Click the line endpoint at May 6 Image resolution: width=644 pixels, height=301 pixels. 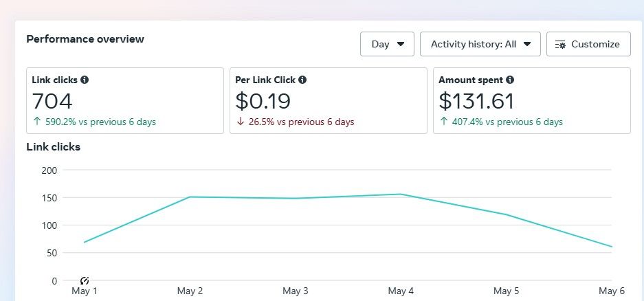(x=611, y=247)
